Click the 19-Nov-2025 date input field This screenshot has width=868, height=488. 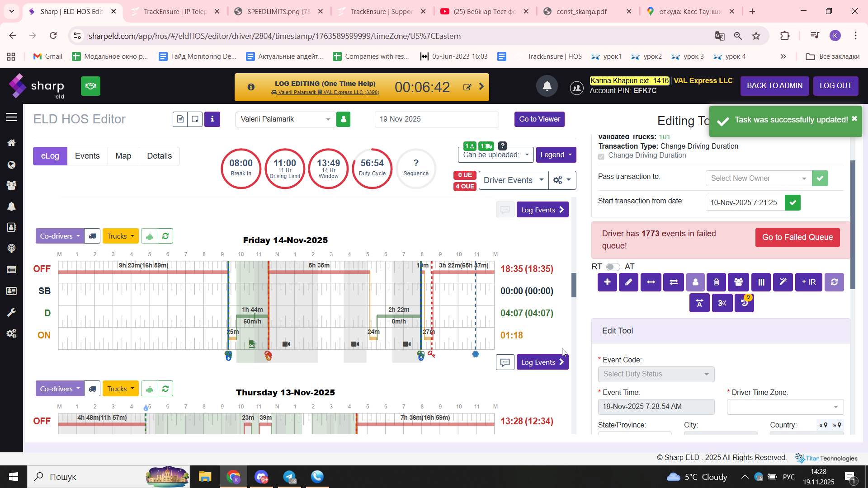(436, 119)
